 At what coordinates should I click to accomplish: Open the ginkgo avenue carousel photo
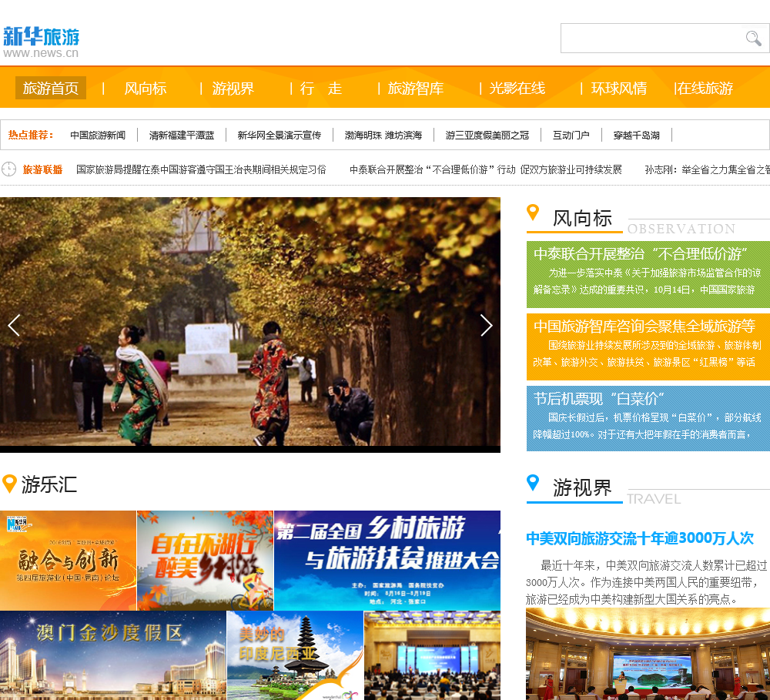pyautogui.click(x=250, y=324)
